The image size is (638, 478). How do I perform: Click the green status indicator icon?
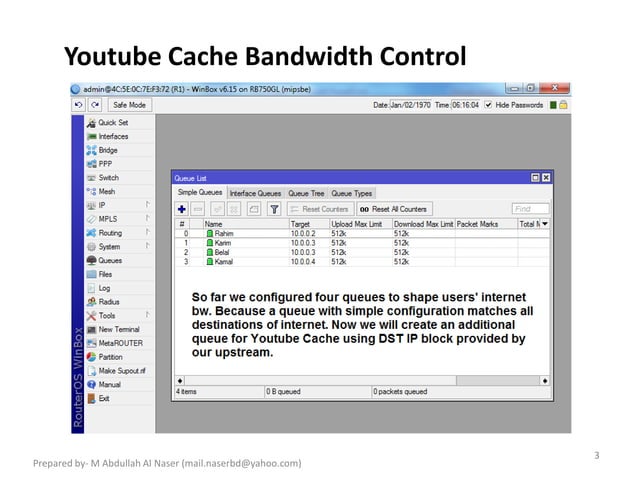(553, 105)
